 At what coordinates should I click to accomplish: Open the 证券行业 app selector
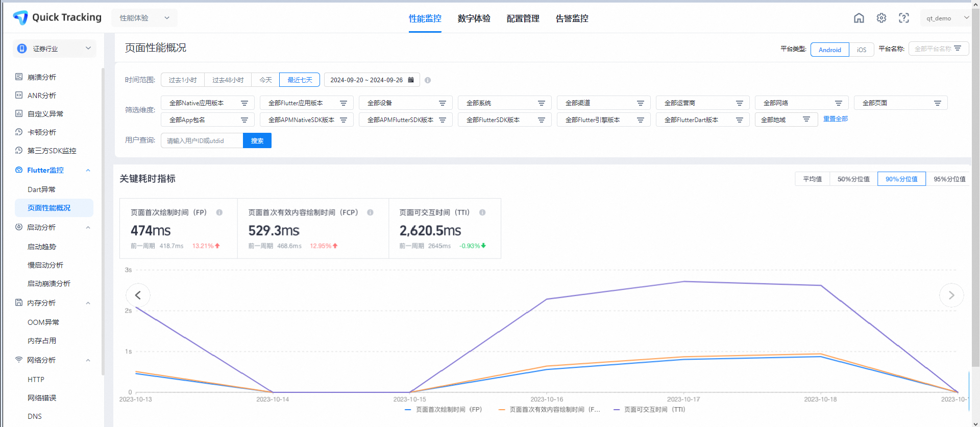(x=55, y=49)
